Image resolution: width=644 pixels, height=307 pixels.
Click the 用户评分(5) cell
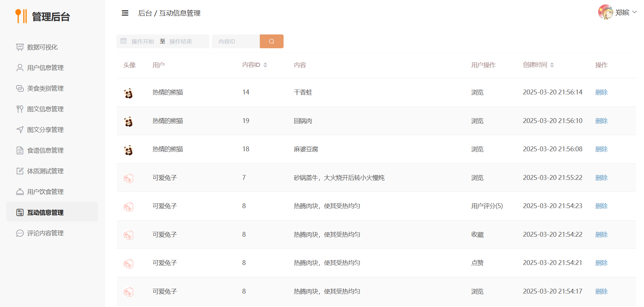[487, 206]
